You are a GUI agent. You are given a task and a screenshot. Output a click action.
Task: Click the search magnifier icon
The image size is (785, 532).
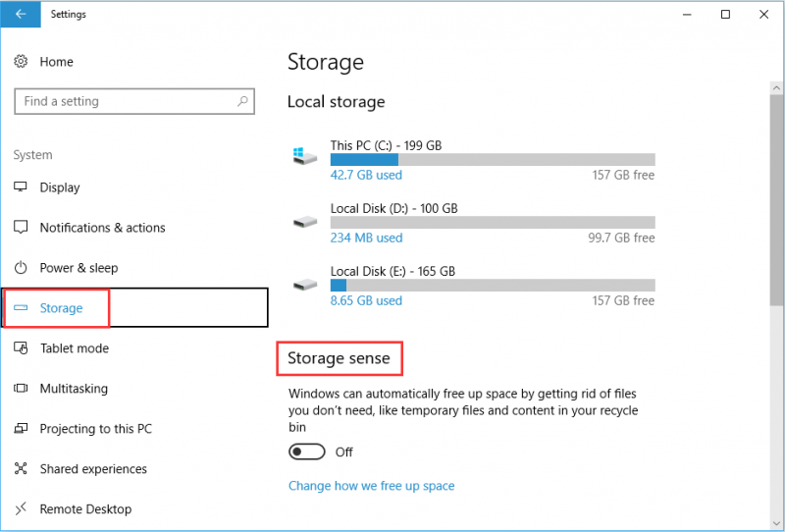click(x=242, y=101)
